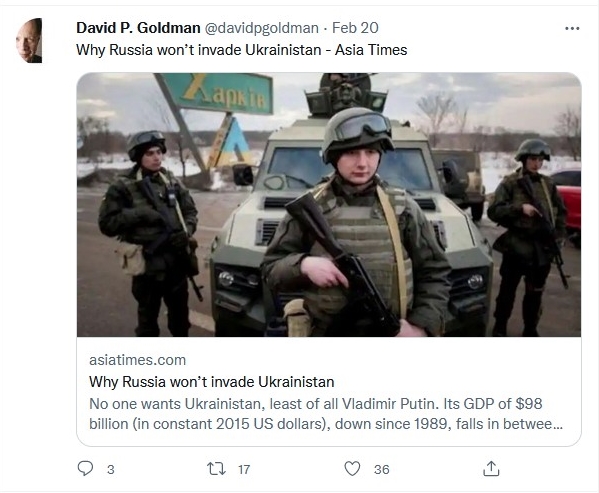Click the retweet arrows icon
Screen dimensions: 599x493
click(216, 469)
